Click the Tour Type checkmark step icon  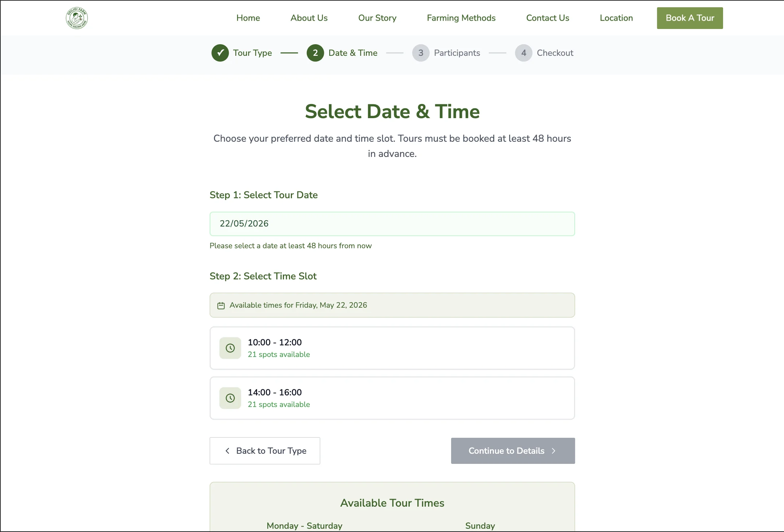coord(220,53)
